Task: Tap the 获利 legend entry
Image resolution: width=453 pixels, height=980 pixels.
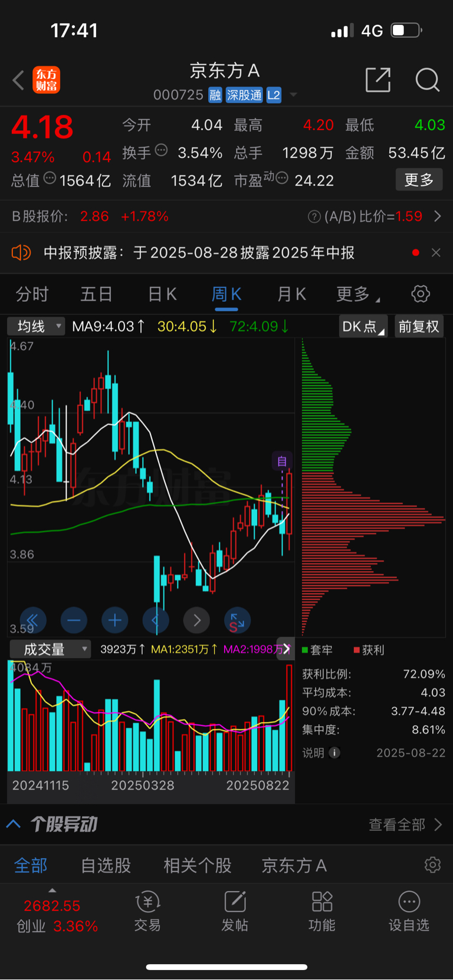Action: [369, 649]
